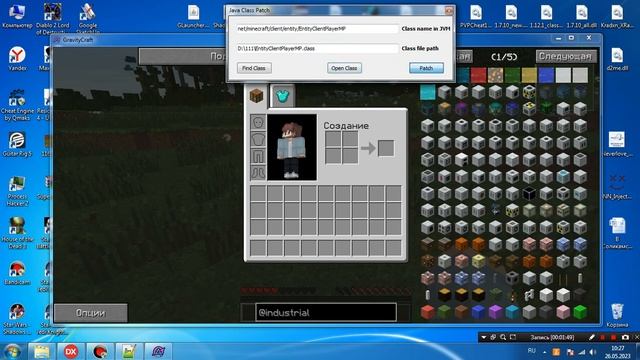
Task: Select the chestplate armor slot
Action: pos(258,139)
